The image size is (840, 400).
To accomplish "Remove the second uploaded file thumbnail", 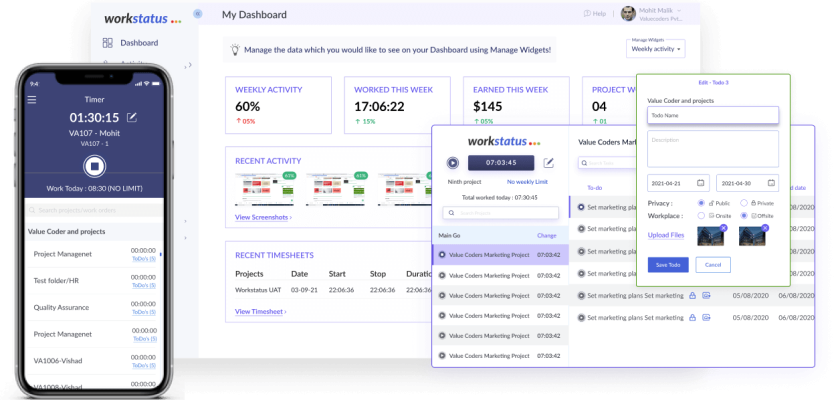I will [765, 228].
